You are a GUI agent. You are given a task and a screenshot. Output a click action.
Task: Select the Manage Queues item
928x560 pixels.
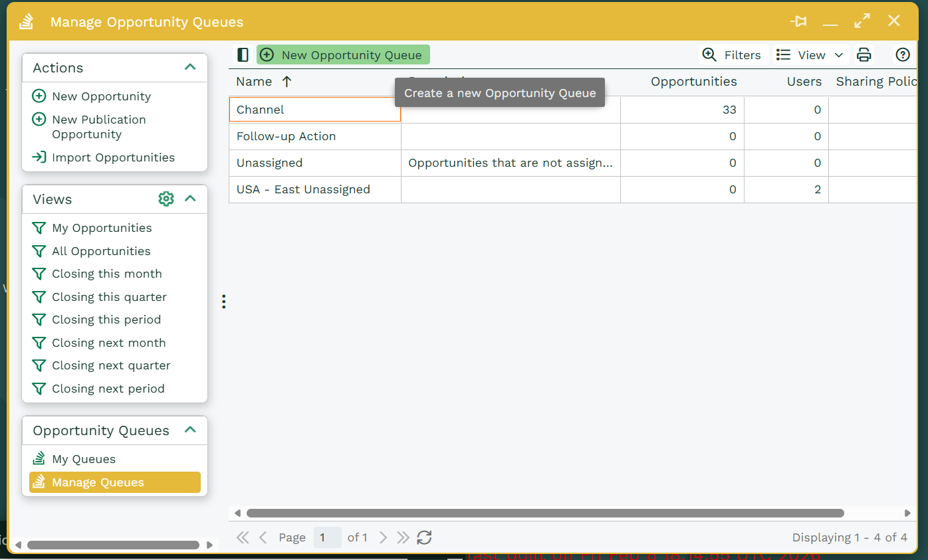tap(98, 482)
